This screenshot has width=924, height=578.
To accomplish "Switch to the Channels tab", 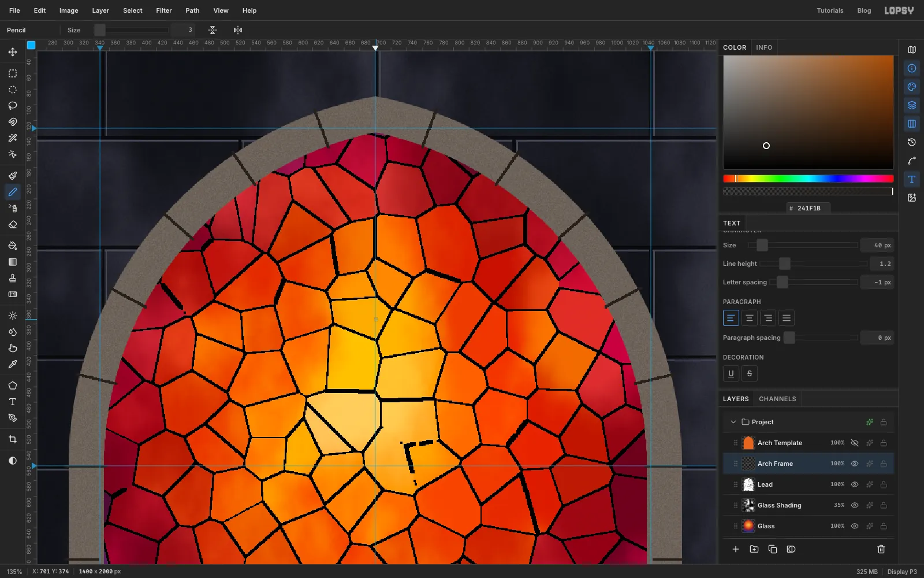I will [x=777, y=399].
